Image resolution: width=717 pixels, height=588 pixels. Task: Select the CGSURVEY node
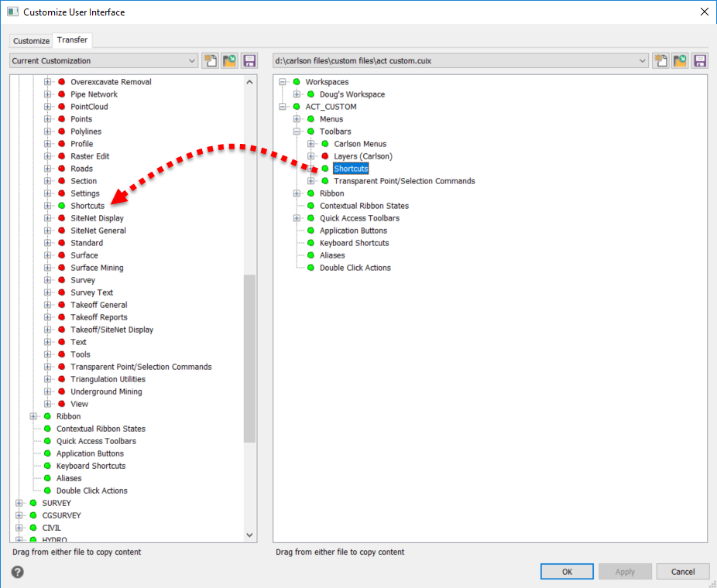[x=61, y=515]
